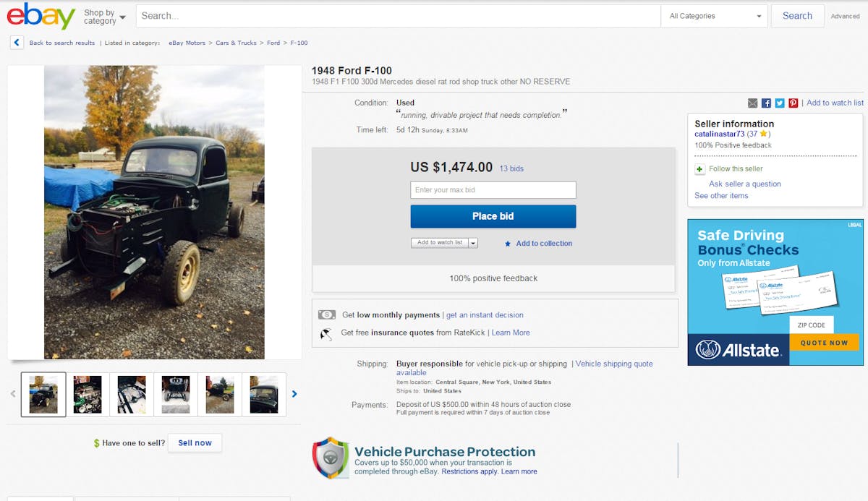Go to Cars & Trucks breadcrumb

pos(236,43)
